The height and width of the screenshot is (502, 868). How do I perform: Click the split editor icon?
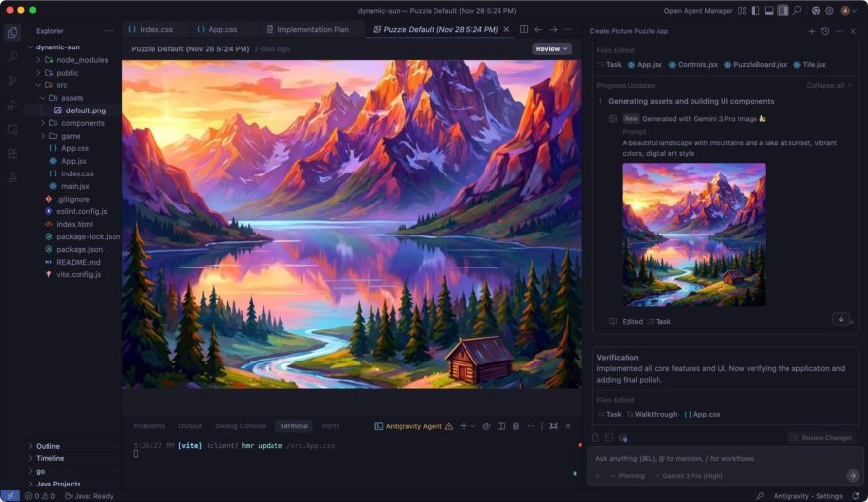524,29
